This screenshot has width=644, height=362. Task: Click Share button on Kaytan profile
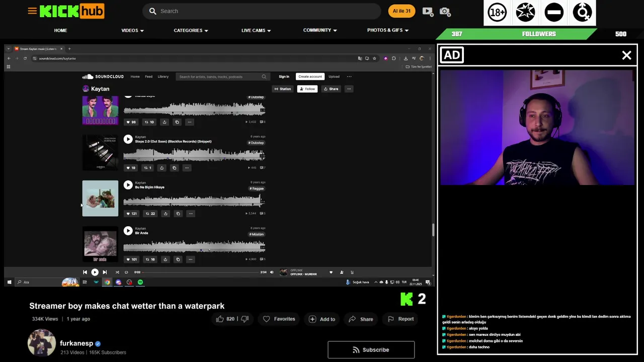[x=331, y=89]
